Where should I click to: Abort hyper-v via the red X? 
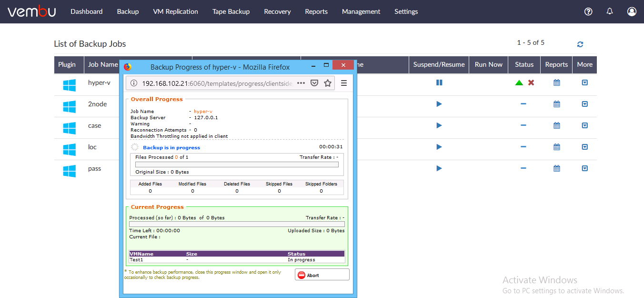coord(531,82)
